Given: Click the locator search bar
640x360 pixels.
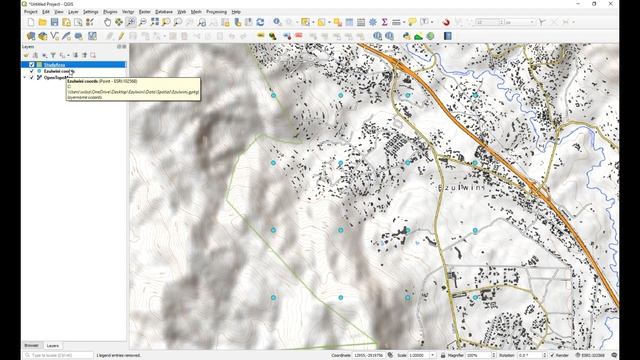Looking at the screenshot, I should click(x=58, y=355).
